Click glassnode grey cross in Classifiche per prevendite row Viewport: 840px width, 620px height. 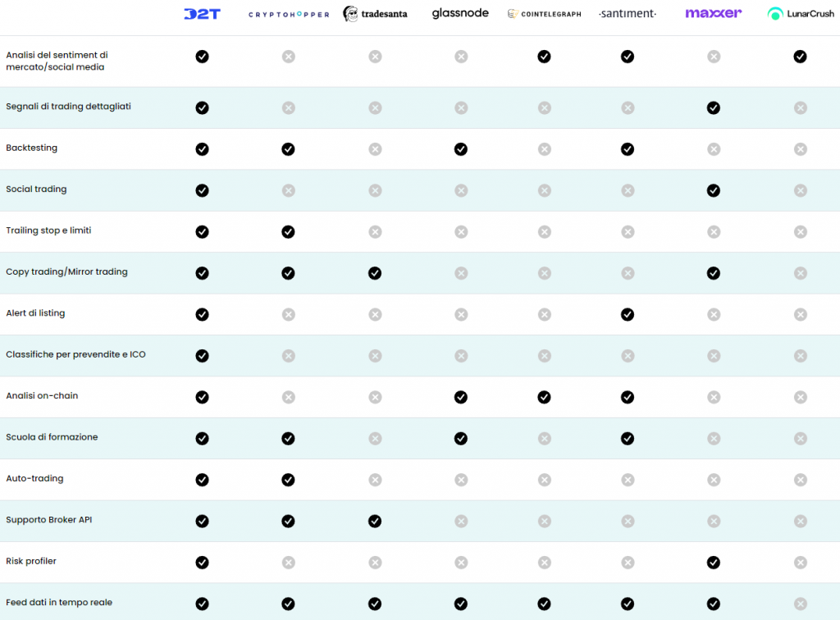tap(461, 355)
